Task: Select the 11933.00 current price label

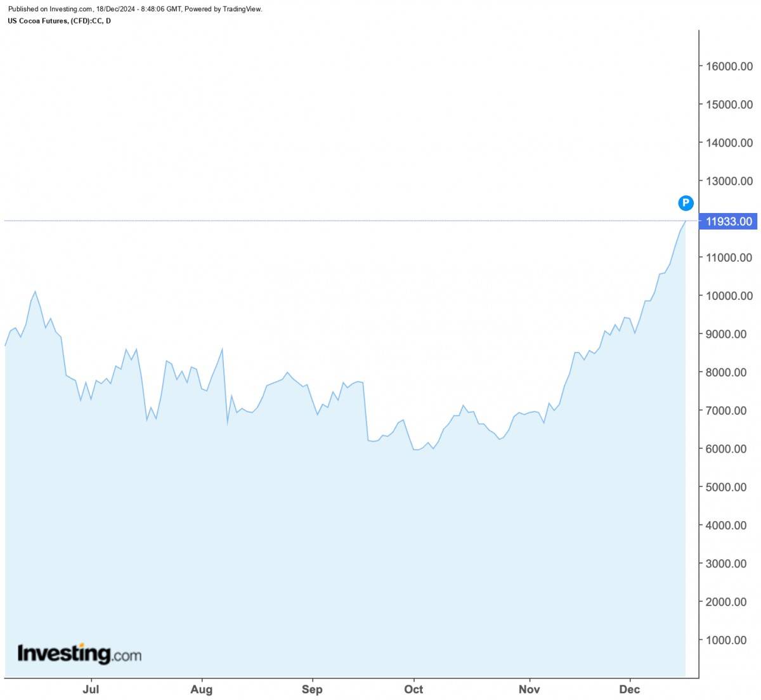Action: pos(729,221)
